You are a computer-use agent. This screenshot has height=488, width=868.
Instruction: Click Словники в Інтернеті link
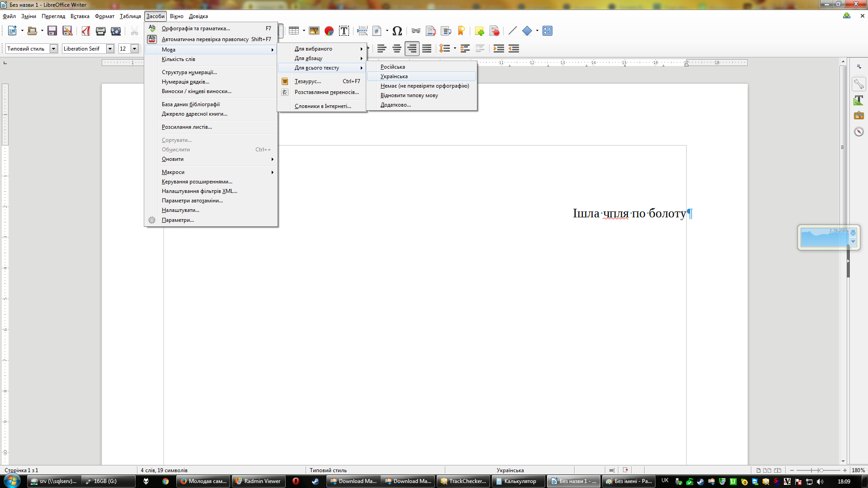(x=323, y=106)
